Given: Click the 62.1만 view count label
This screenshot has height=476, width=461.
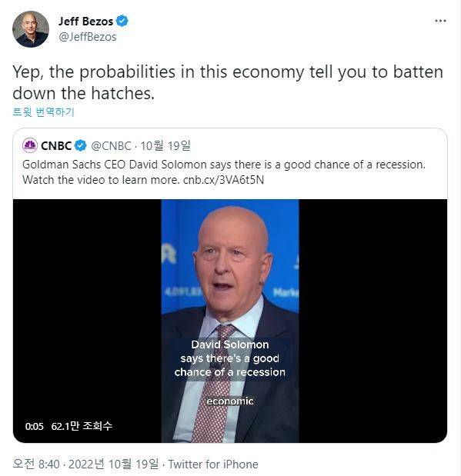Looking at the screenshot, I should pyautogui.click(x=82, y=426).
